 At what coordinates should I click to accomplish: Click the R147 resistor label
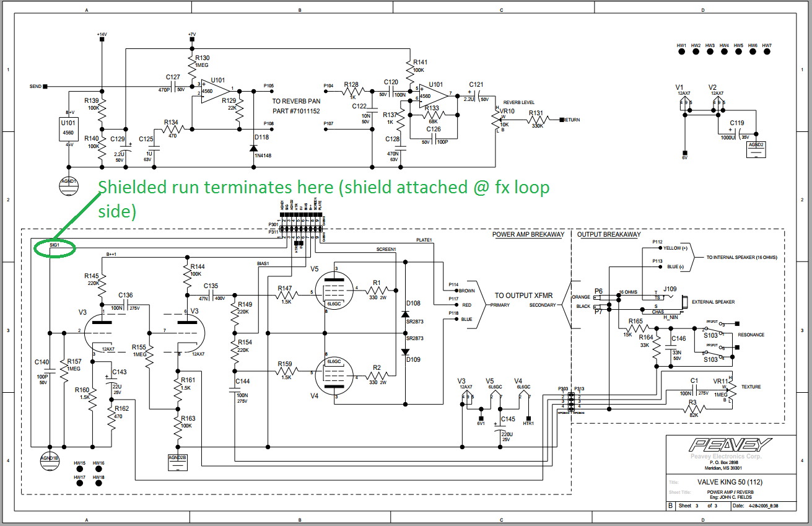(285, 288)
